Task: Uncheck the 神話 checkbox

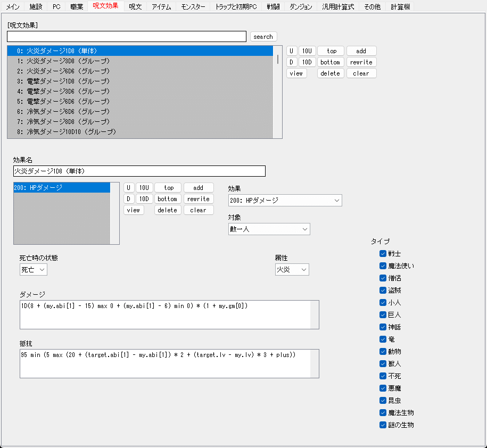Action: coord(383,327)
